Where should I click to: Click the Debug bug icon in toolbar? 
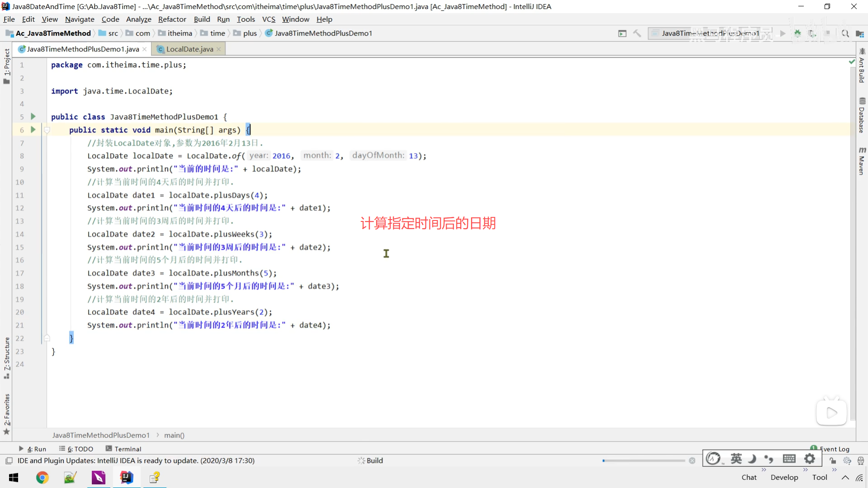click(797, 33)
